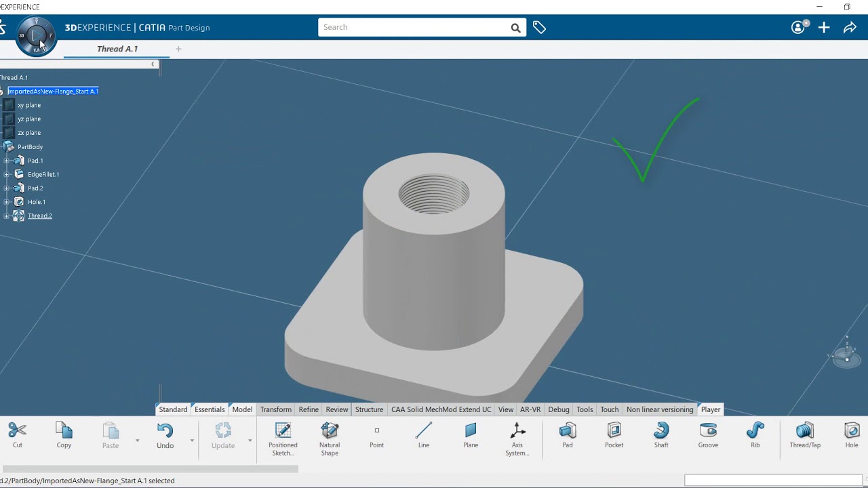
Task: Click the xy plane icon in tree
Action: [8, 105]
